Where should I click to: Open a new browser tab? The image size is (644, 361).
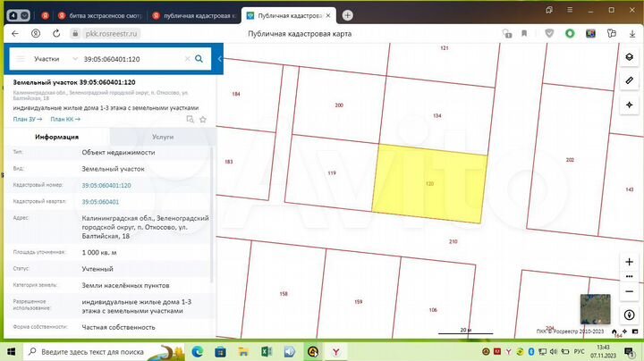point(347,15)
